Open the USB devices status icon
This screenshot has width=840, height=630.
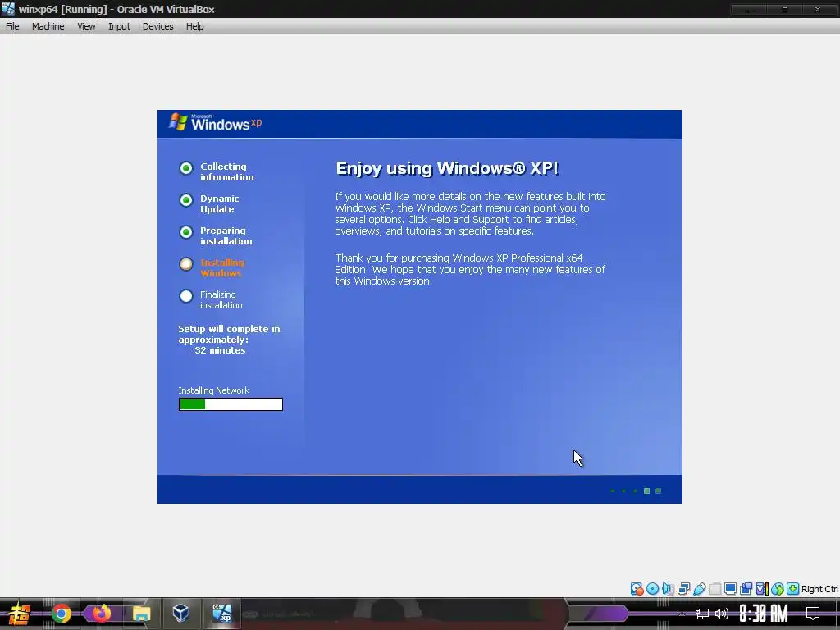click(x=699, y=589)
